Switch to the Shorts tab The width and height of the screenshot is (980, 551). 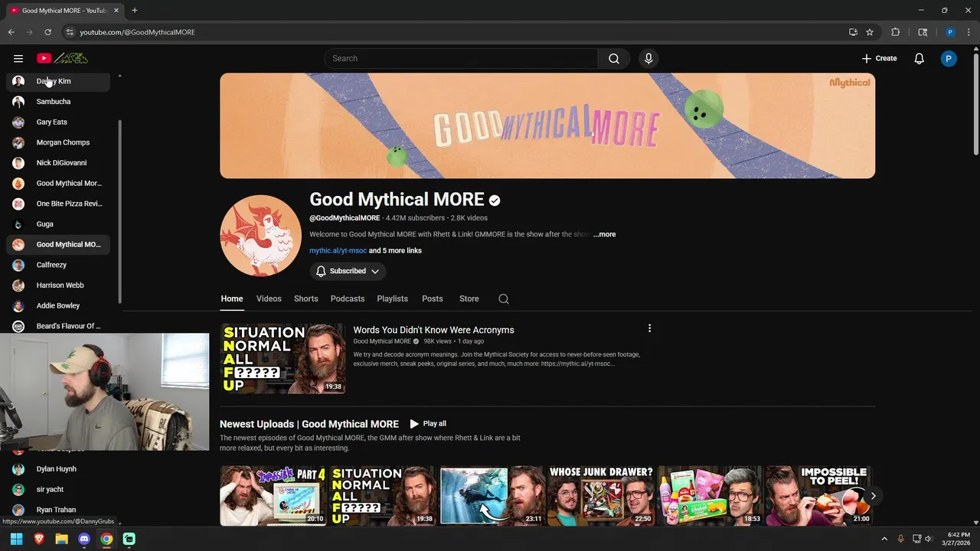305,298
